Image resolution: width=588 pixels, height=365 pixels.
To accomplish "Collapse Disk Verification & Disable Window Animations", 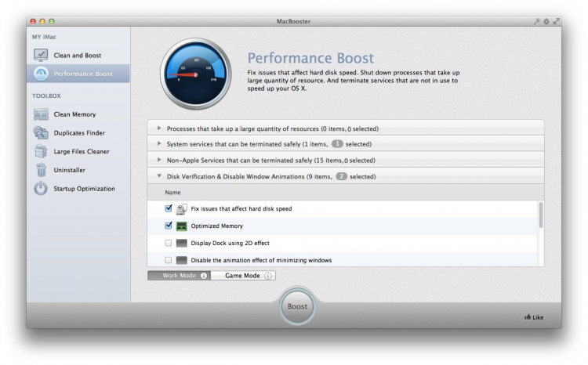I will pyautogui.click(x=159, y=175).
